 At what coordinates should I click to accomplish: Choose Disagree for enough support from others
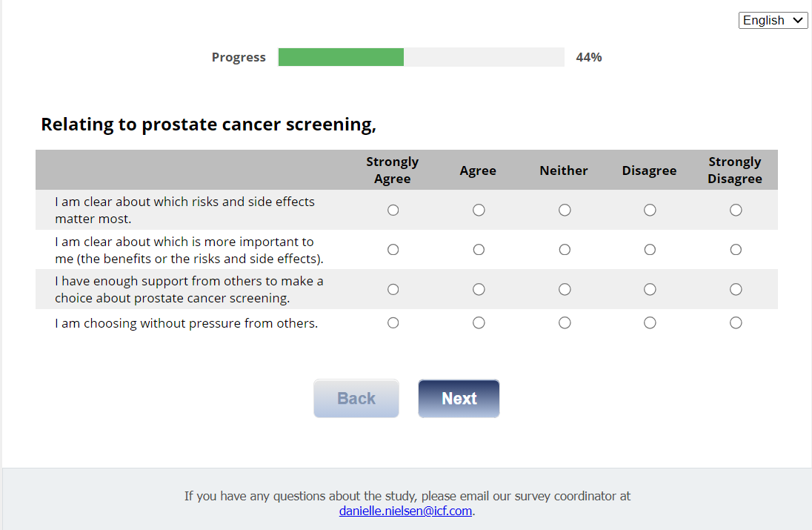[x=650, y=289]
